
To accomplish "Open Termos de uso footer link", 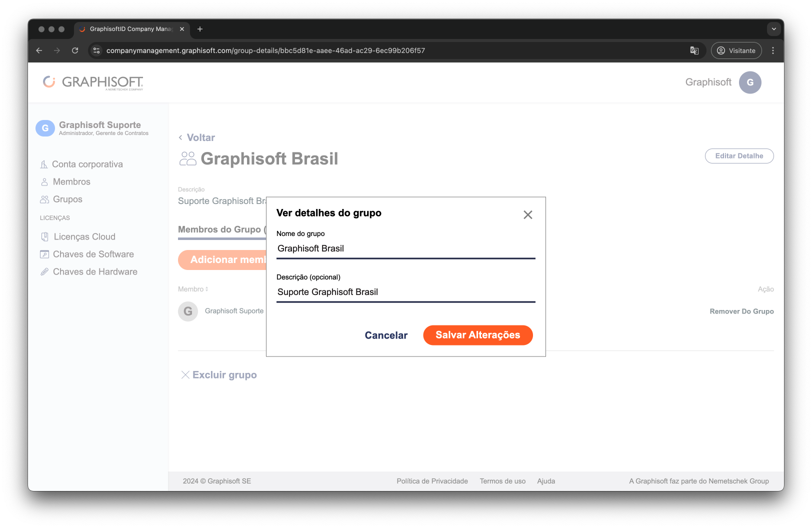I will tap(502, 481).
